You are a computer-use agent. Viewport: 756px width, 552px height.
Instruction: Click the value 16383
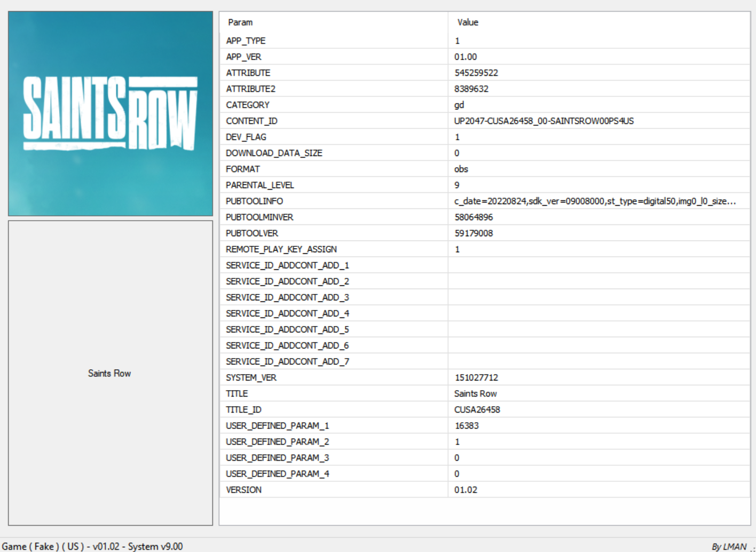point(467,425)
